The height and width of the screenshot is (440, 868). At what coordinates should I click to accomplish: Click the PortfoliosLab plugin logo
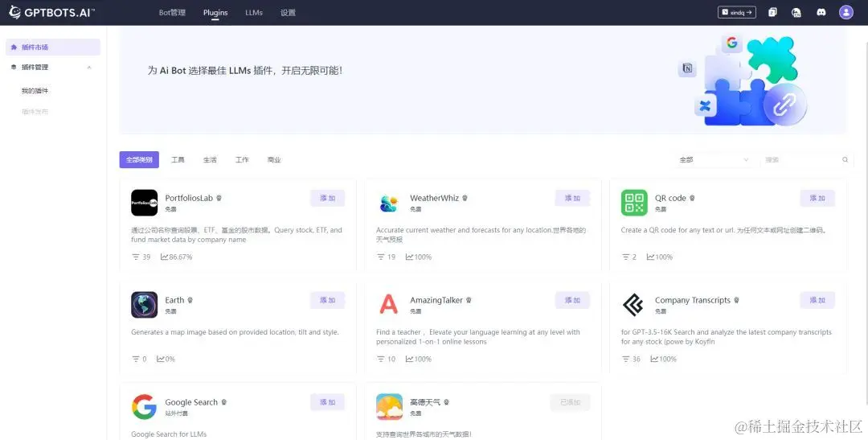tap(145, 203)
